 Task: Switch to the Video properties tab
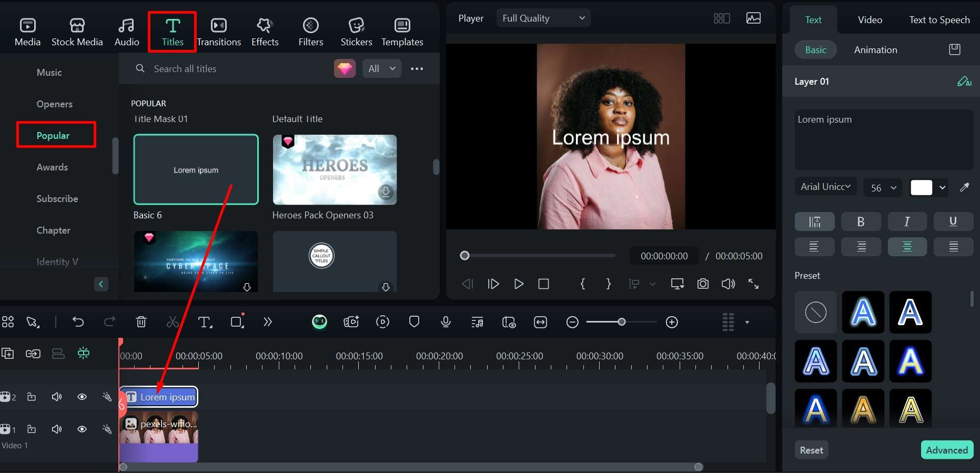pos(870,20)
